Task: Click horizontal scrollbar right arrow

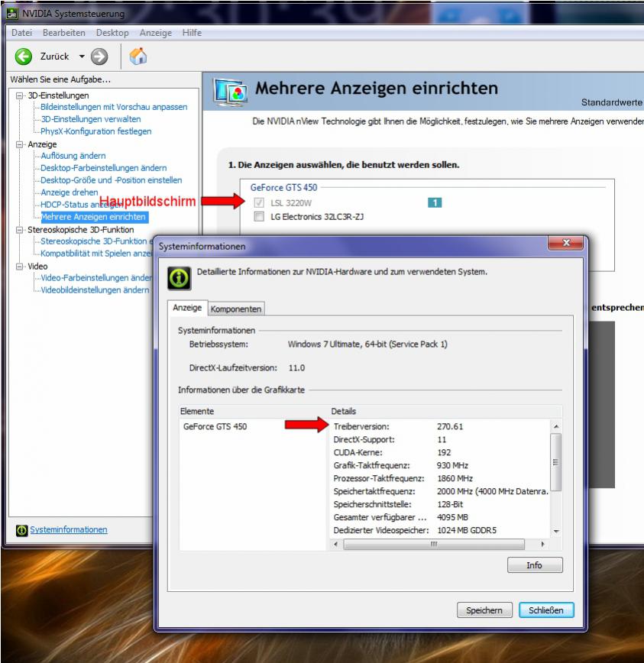Action: [x=543, y=544]
